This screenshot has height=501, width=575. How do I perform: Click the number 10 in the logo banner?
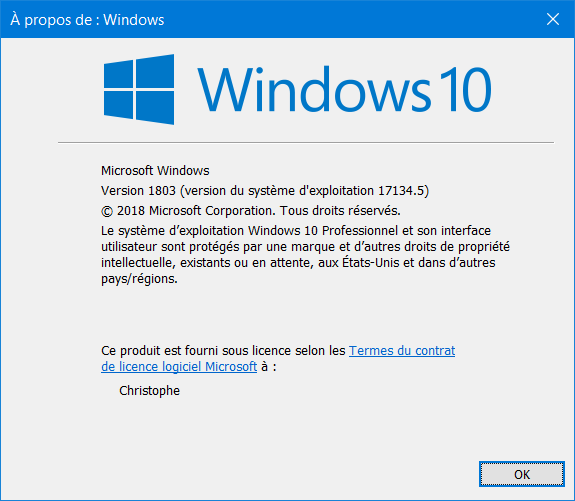[x=465, y=89]
